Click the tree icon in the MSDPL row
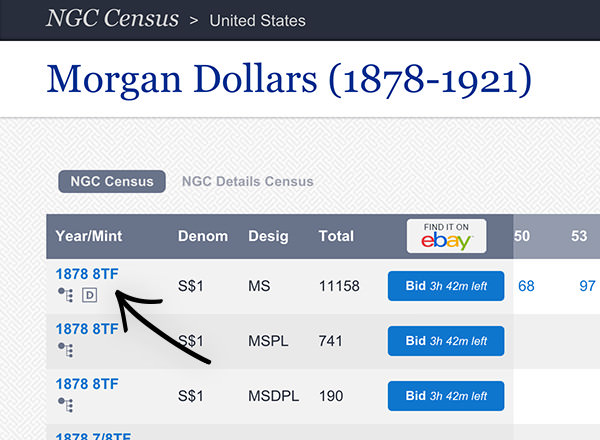 65,404
